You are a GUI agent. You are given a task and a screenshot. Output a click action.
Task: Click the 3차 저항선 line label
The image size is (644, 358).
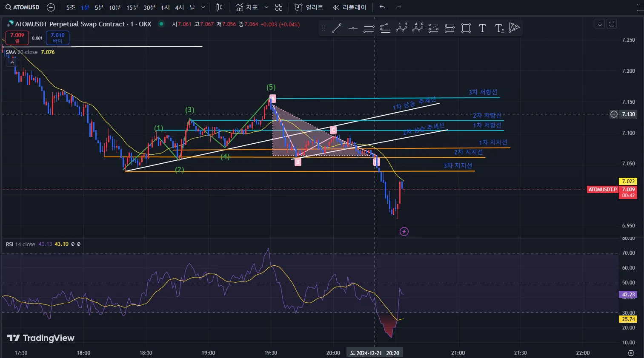[x=483, y=92]
